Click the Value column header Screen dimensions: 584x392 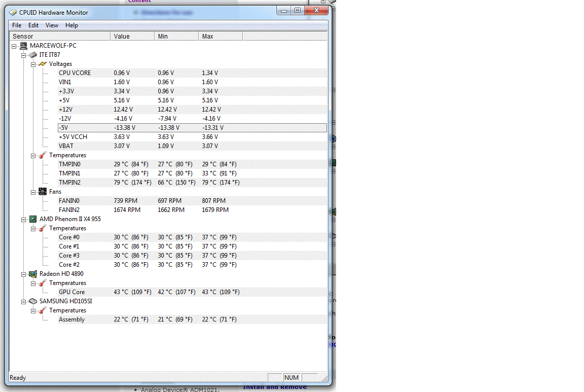(132, 36)
